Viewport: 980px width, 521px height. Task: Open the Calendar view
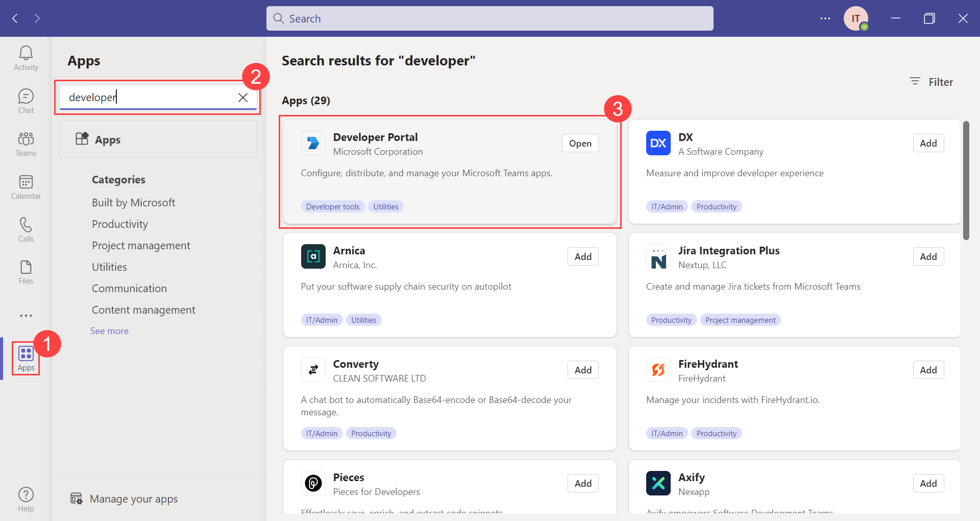26,186
